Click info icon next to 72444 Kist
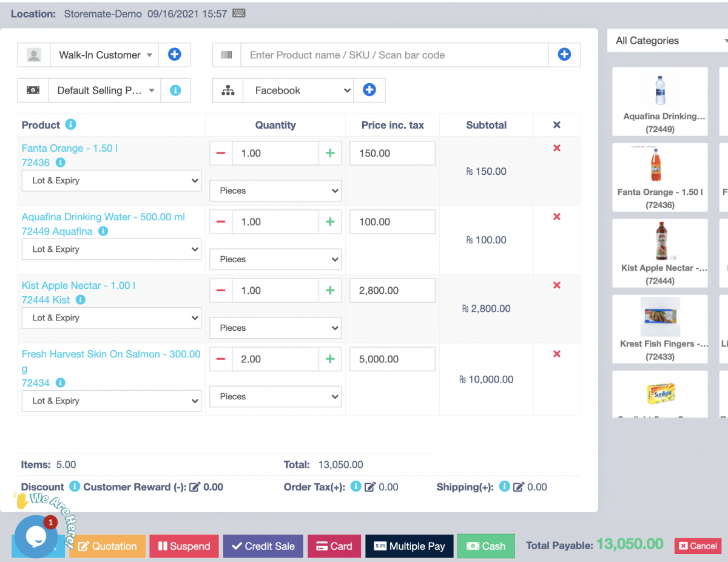728x562 pixels. pos(81,299)
